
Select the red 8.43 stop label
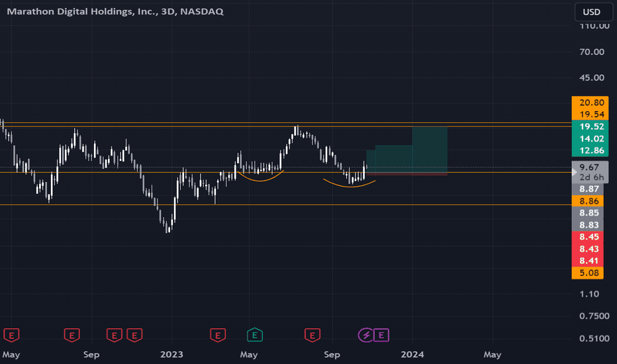tap(587, 249)
